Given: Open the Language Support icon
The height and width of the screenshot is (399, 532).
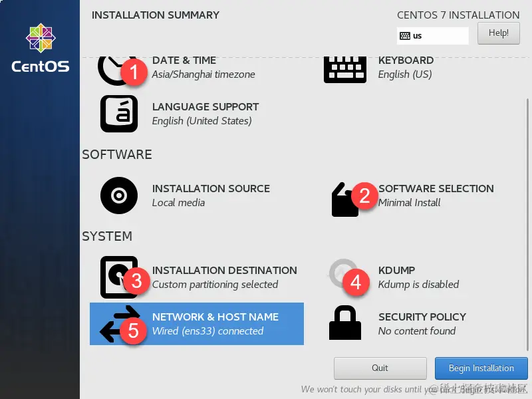Looking at the screenshot, I should click(x=119, y=114).
